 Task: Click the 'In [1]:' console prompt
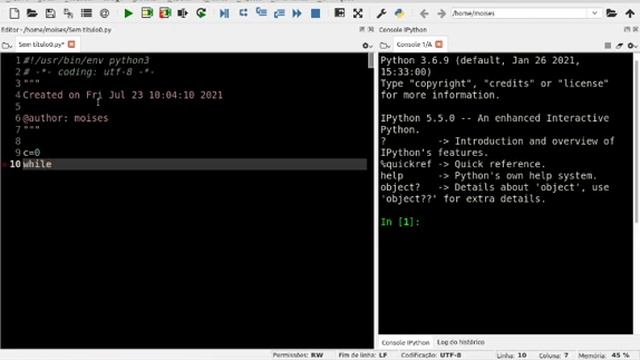point(400,222)
